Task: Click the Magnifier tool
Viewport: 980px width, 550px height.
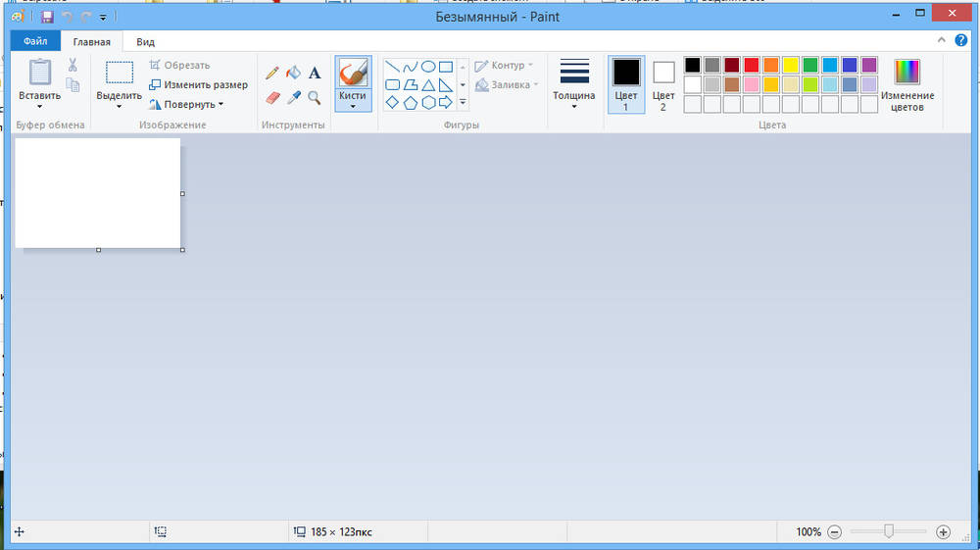Action: click(315, 97)
